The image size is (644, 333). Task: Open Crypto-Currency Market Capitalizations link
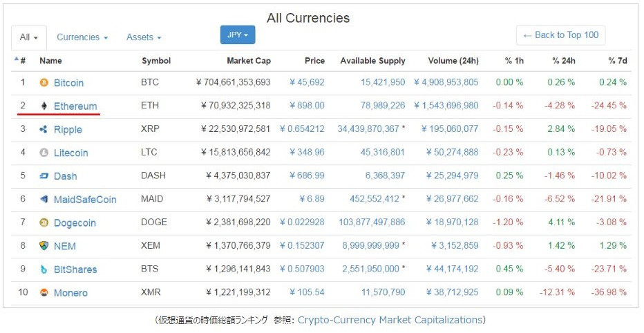point(389,320)
